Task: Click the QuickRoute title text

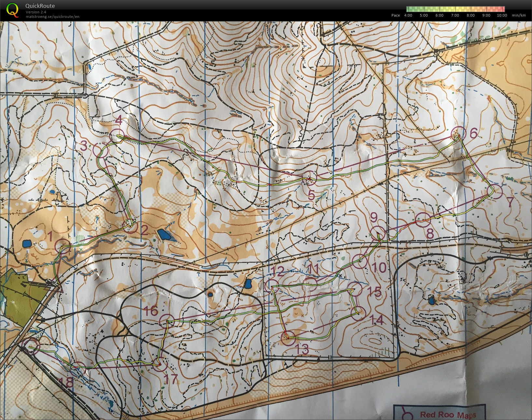Action: point(40,6)
